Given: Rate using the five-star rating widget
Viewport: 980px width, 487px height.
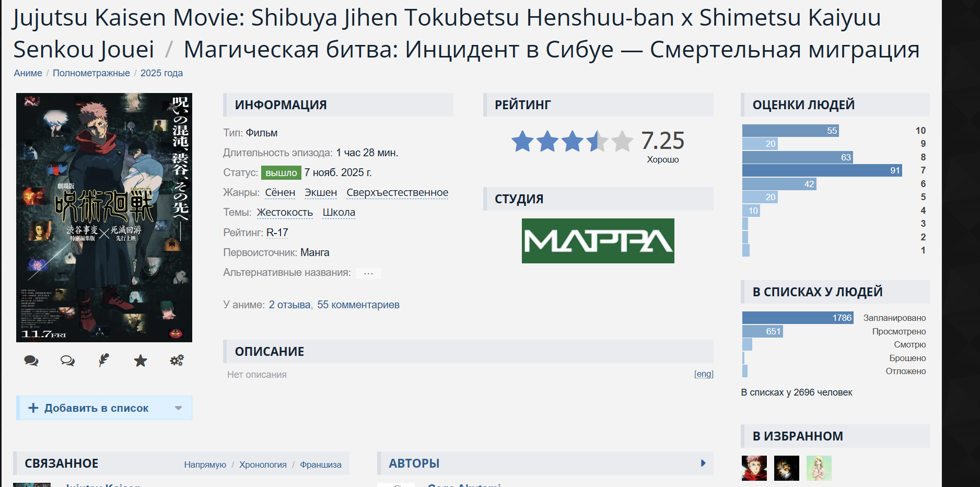Looking at the screenshot, I should coord(572,141).
